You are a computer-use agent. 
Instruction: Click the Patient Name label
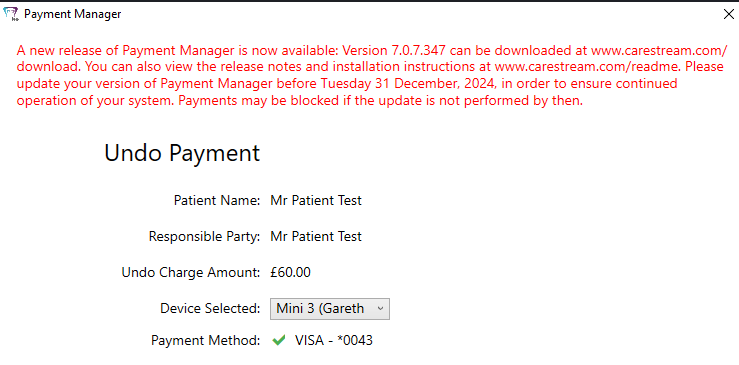click(x=217, y=200)
